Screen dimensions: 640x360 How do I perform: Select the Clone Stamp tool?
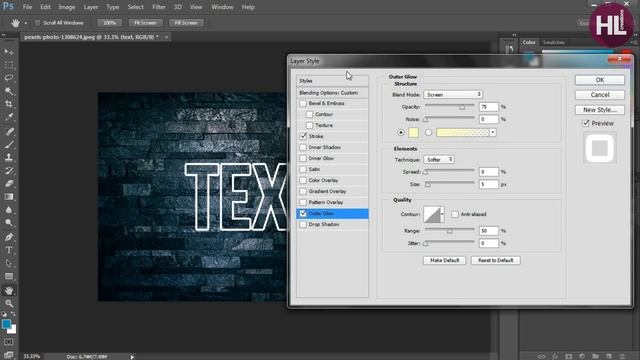(9, 158)
